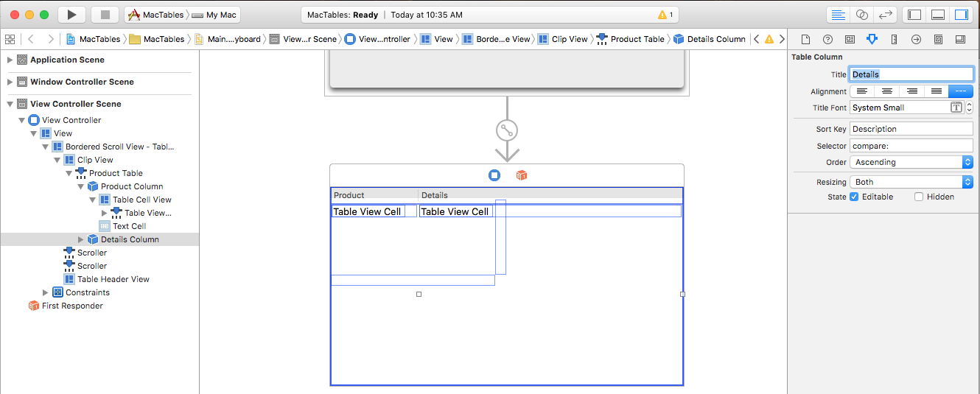This screenshot has width=980, height=394.
Task: Click the Details column header in canvas
Action: [550, 195]
